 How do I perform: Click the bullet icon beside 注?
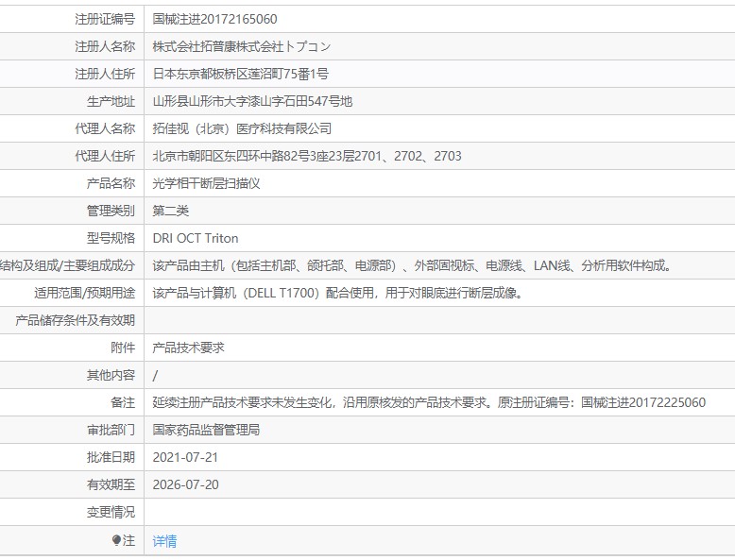116,540
